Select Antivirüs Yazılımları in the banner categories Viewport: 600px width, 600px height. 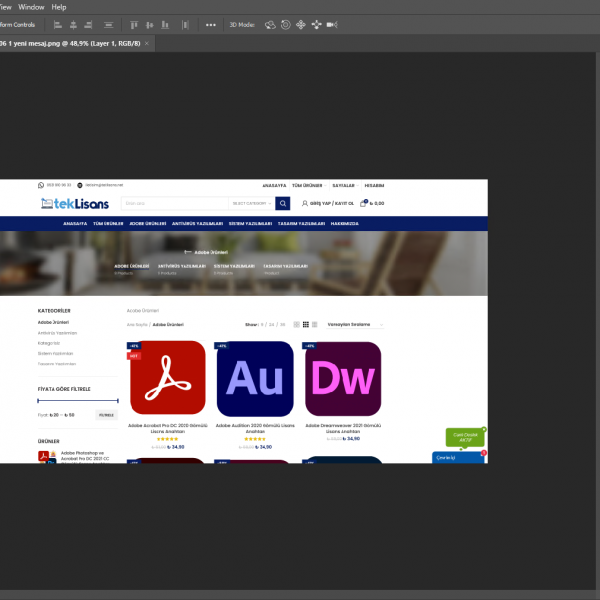click(x=182, y=266)
